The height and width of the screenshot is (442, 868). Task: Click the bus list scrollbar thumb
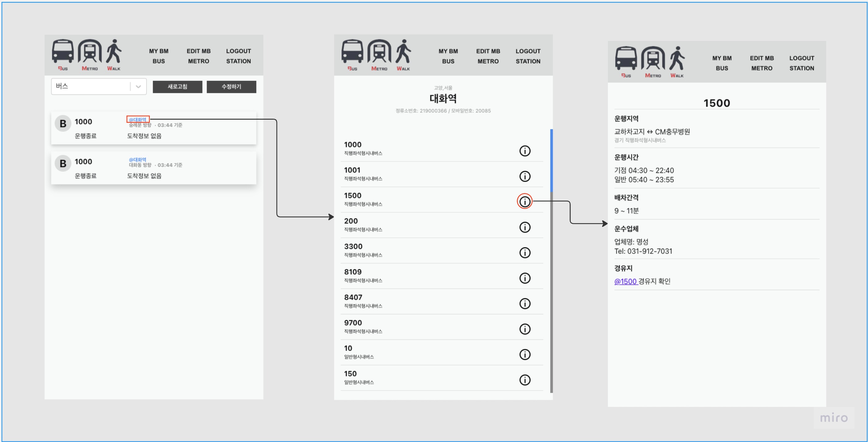551,160
